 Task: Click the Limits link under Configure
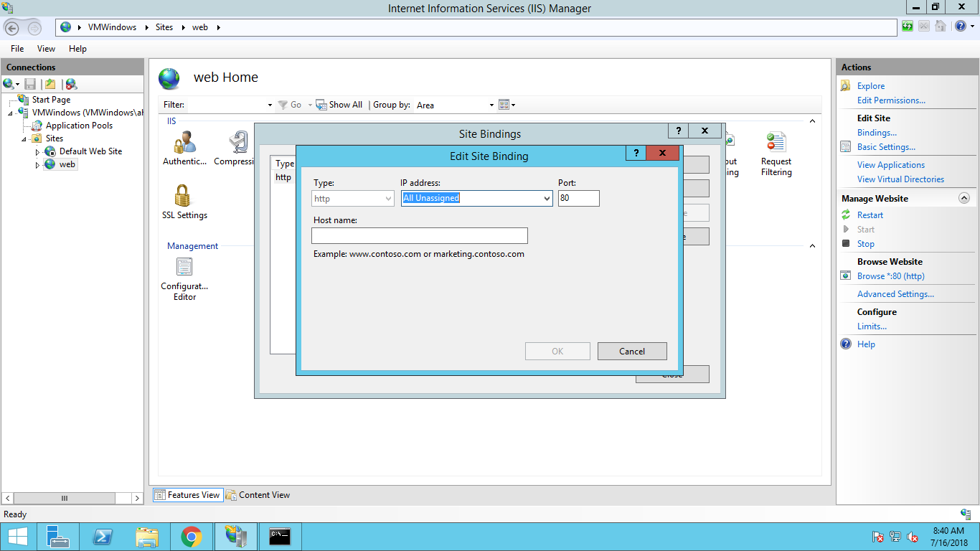(x=872, y=326)
